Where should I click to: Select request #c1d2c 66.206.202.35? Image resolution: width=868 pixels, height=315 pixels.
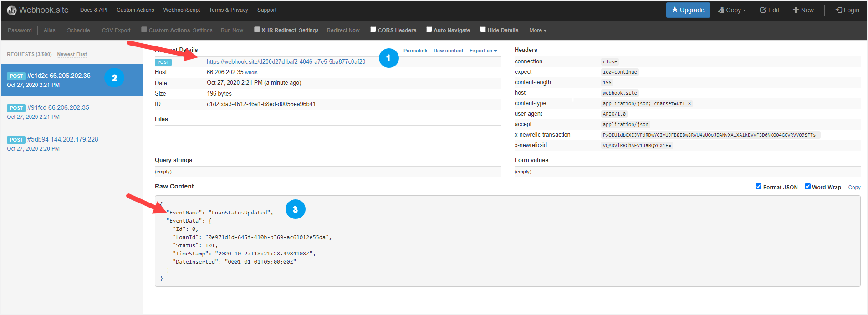(x=72, y=80)
